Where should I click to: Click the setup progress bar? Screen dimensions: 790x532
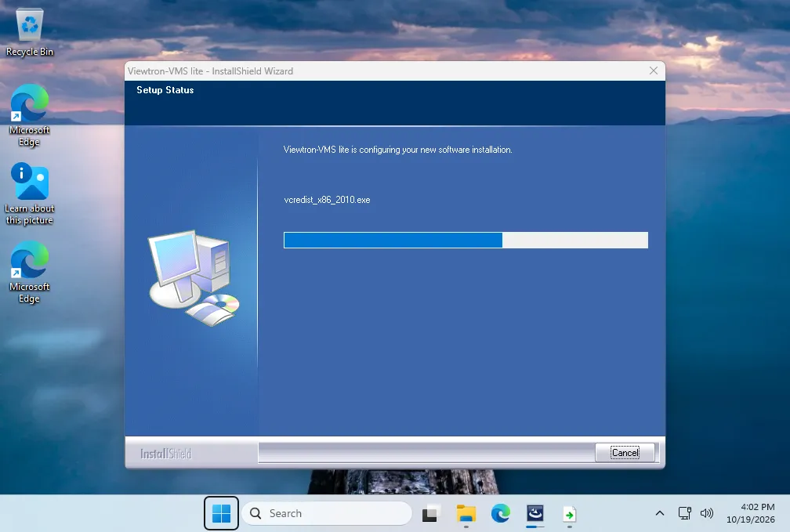(466, 240)
